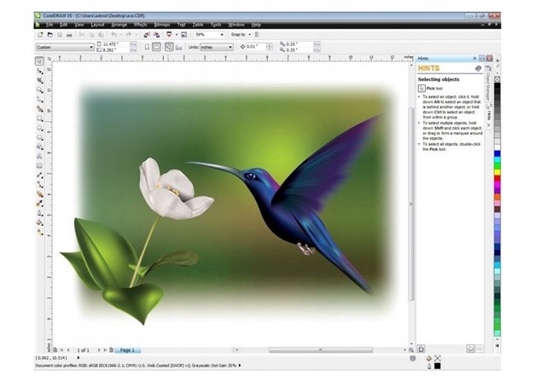
Task: Open the Tools menu
Action: coord(216,25)
